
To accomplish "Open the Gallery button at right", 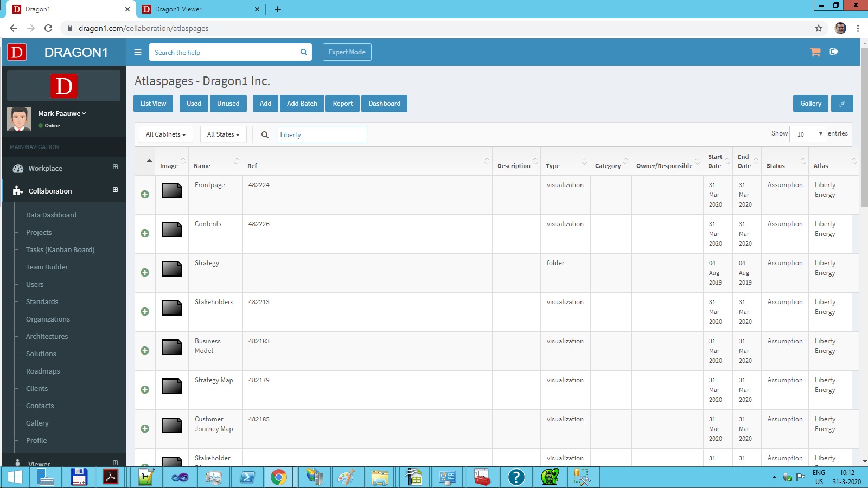I will (811, 104).
